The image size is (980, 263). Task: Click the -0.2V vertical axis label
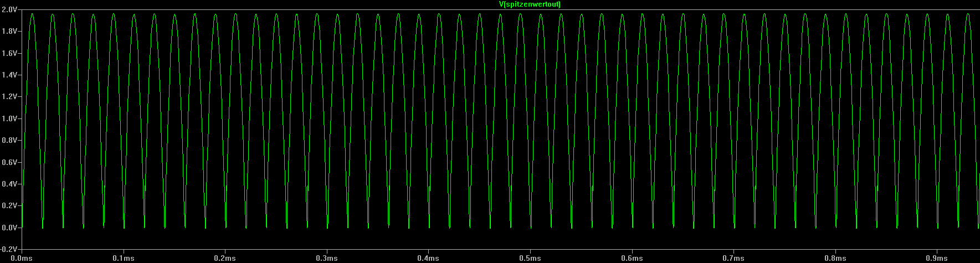click(x=9, y=249)
